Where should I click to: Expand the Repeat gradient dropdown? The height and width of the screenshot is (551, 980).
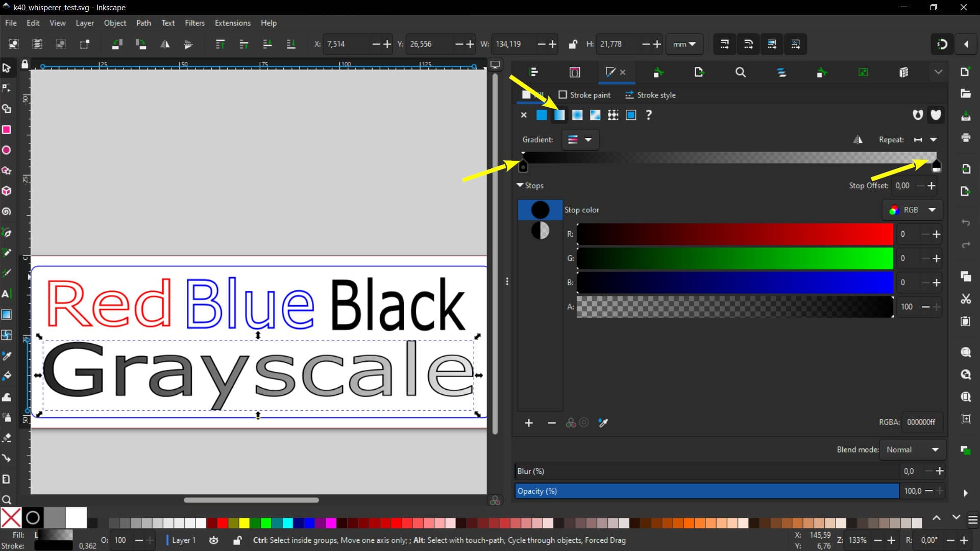coord(933,140)
